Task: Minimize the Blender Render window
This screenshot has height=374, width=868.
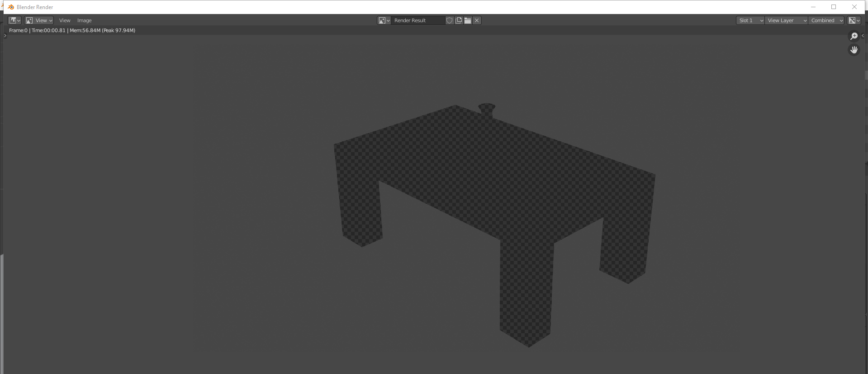Action: pos(813,7)
